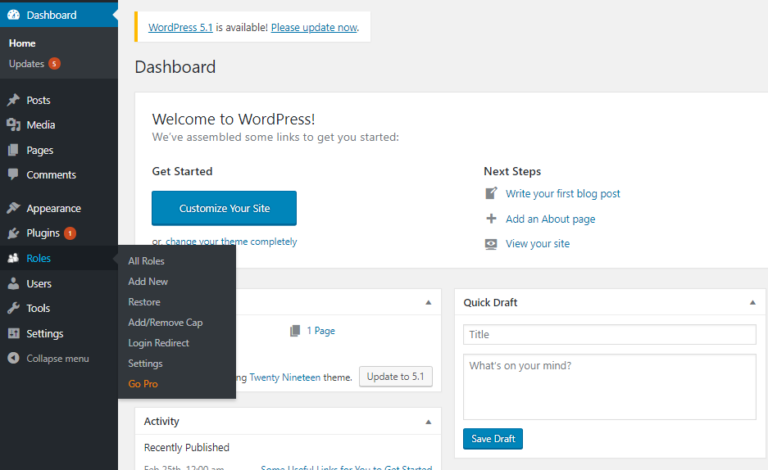The image size is (768, 470).
Task: Click the monitor icon beside View your site
Action: coord(491,244)
